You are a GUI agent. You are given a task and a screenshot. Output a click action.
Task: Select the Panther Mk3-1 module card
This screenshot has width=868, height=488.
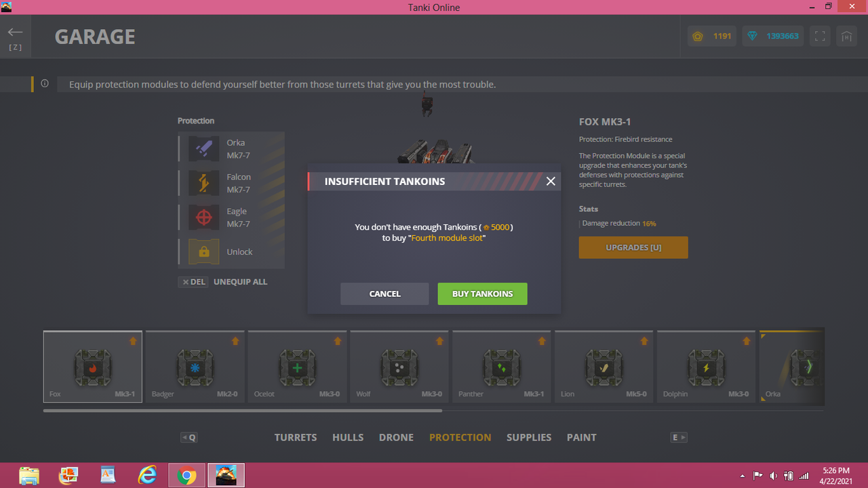[502, 367]
